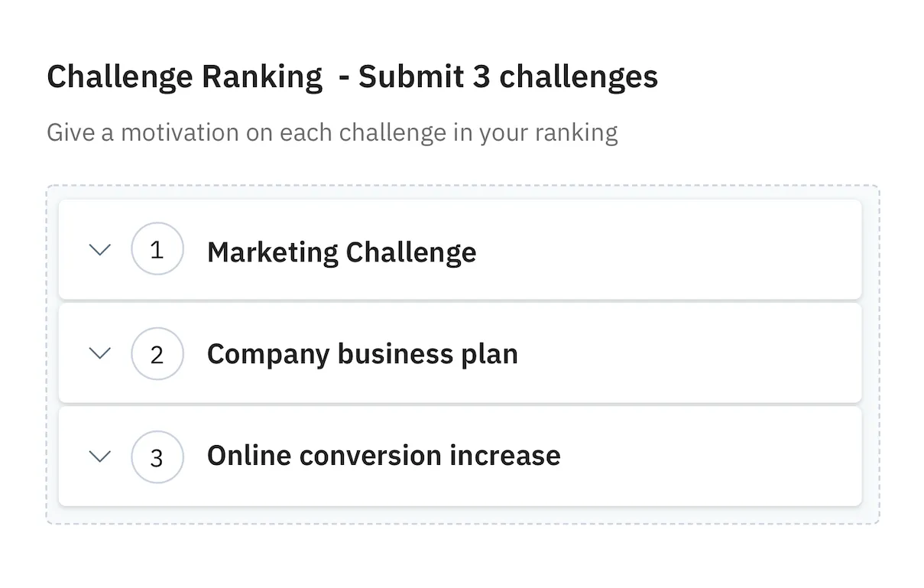Select the Online conversion increase title
This screenshot has height=588, width=924.
click(384, 456)
